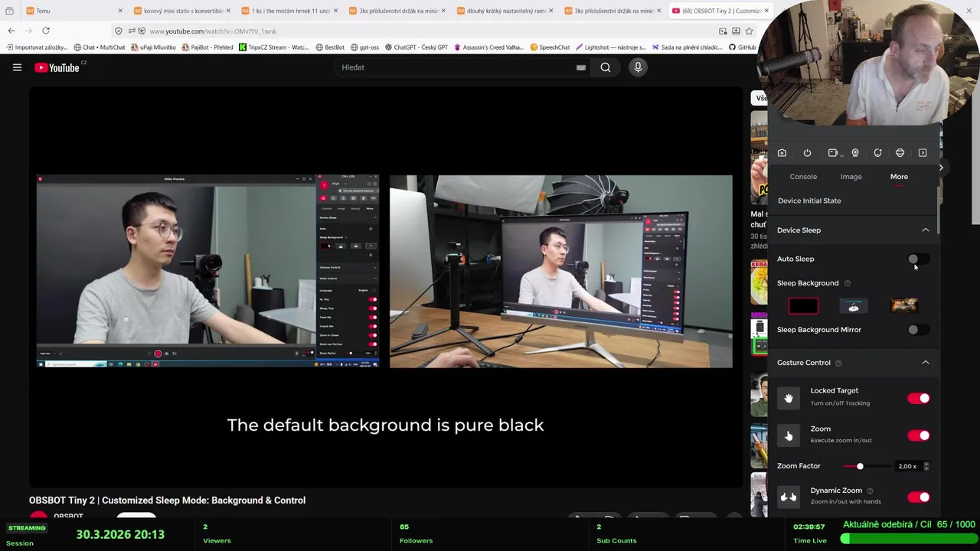Switch to the Image tab

coord(851,177)
